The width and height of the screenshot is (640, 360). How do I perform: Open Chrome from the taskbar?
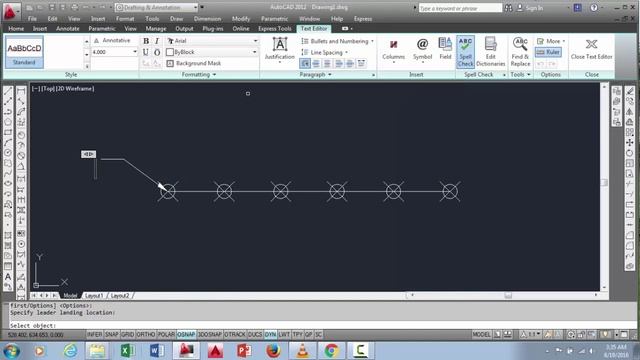(x=331, y=351)
